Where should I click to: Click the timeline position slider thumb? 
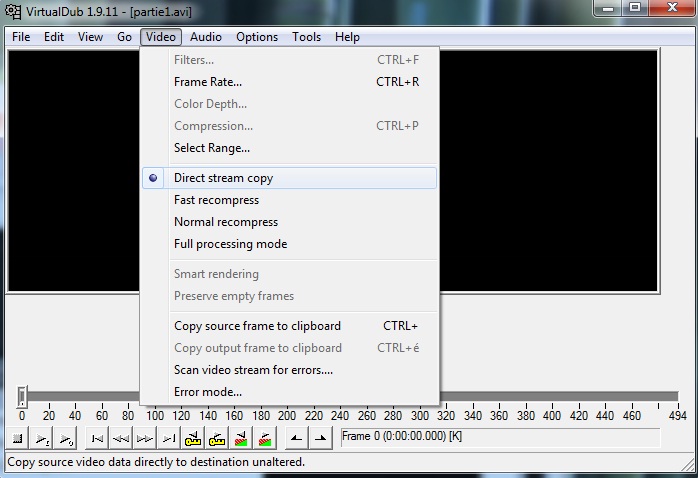pos(22,397)
